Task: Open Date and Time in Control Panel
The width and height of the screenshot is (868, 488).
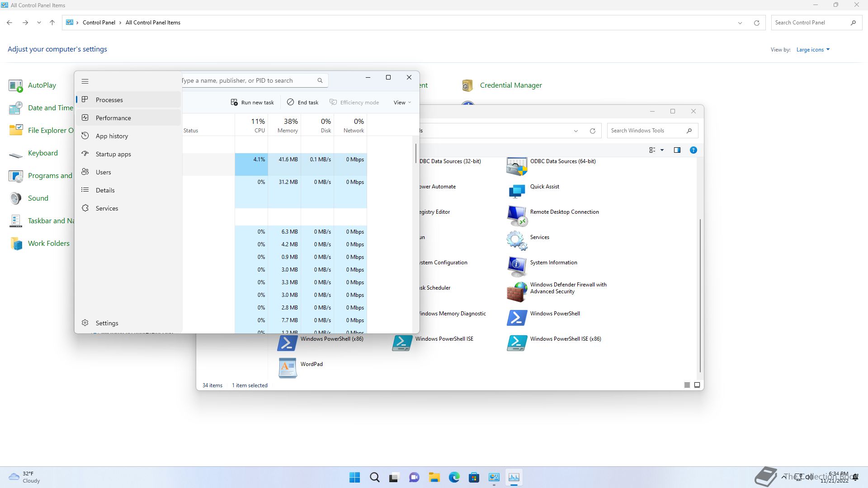Action: point(41,108)
